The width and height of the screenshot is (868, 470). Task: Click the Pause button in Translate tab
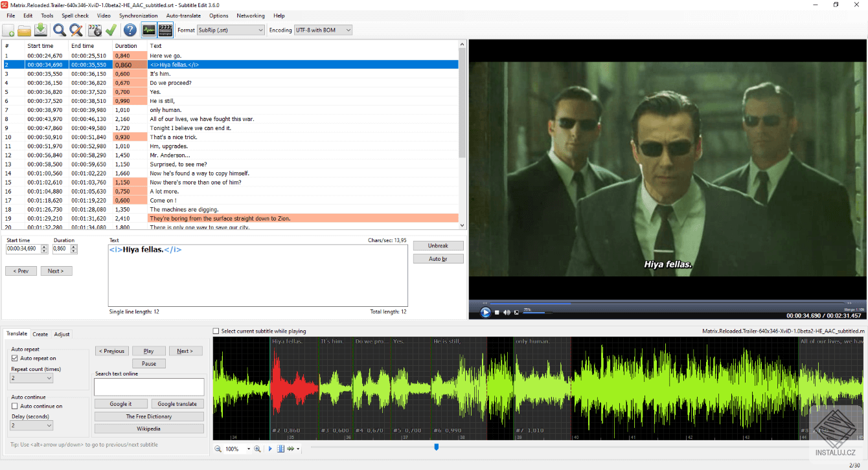(149, 364)
